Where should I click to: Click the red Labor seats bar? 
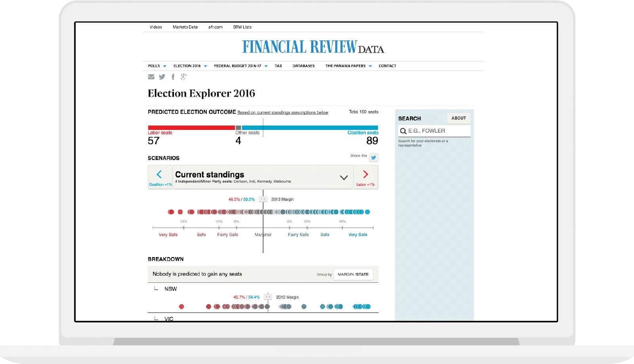tap(191, 128)
